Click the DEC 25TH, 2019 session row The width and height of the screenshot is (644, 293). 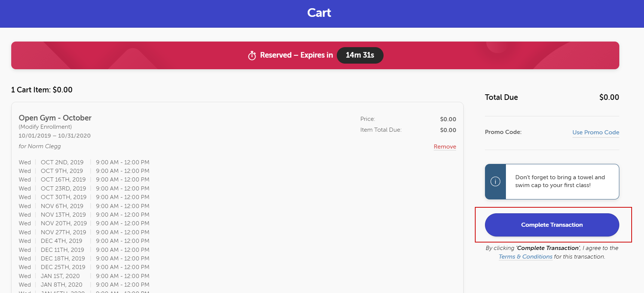pos(84,267)
